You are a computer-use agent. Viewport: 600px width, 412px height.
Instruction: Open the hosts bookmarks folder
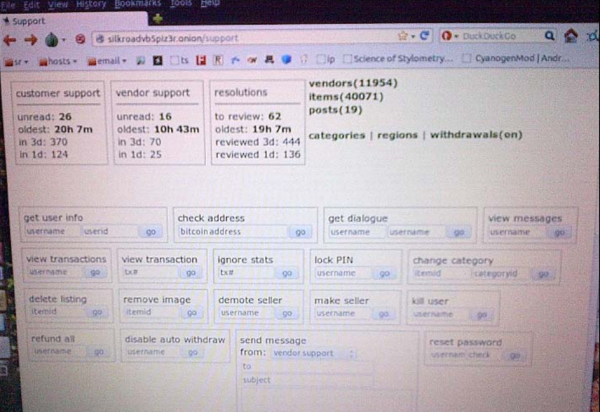pos(58,61)
